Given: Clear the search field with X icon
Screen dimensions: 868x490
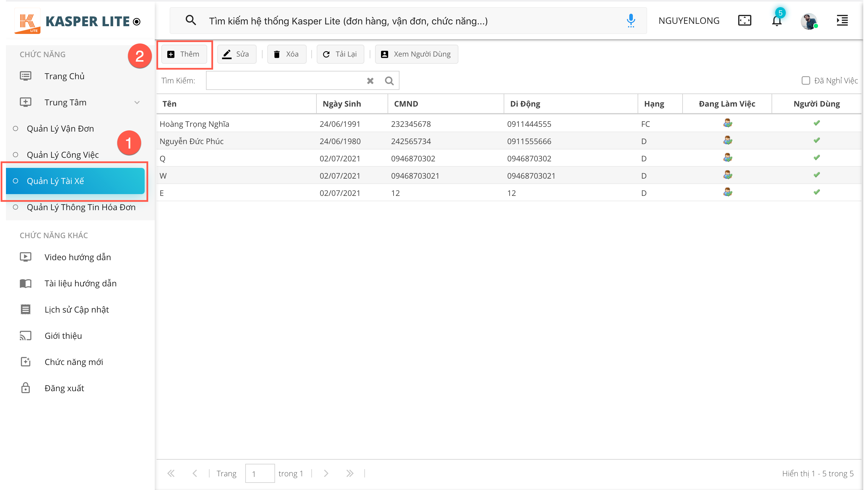Looking at the screenshot, I should [370, 81].
